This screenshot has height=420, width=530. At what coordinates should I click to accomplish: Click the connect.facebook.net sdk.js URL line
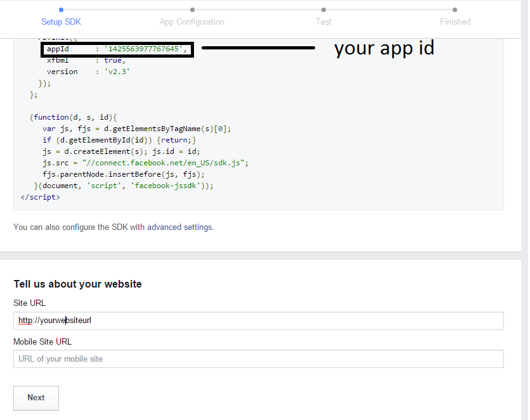[145, 163]
